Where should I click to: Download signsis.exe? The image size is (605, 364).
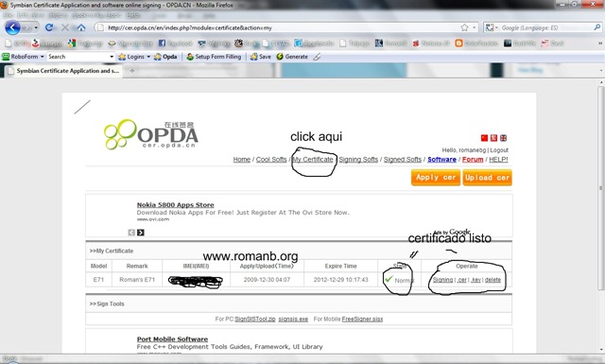click(x=293, y=320)
